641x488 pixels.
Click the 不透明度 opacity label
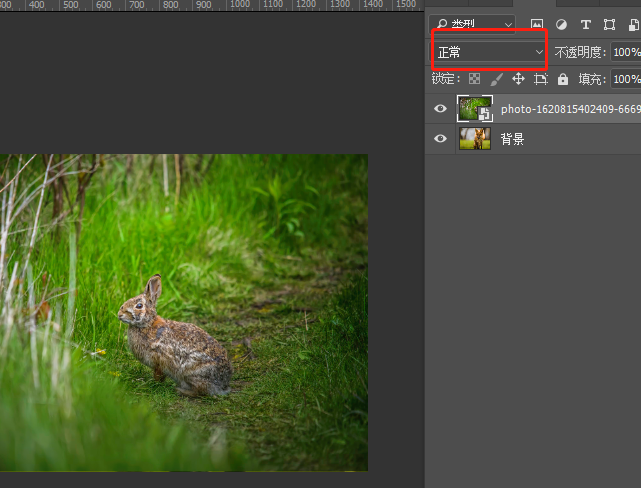tap(580, 52)
